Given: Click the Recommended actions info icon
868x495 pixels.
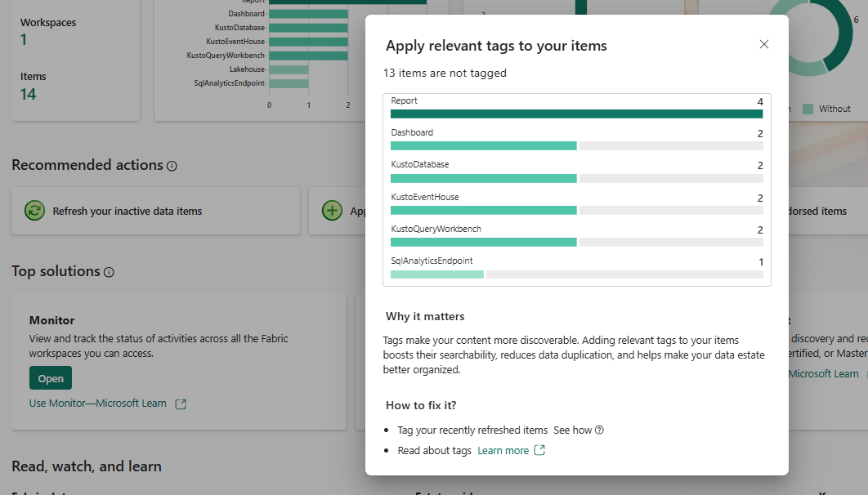Looking at the screenshot, I should 172,166.
